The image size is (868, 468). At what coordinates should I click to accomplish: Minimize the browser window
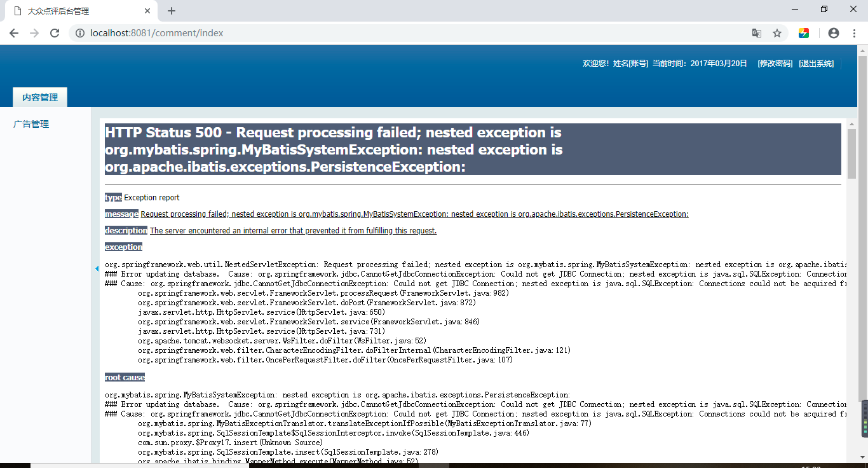click(x=795, y=10)
